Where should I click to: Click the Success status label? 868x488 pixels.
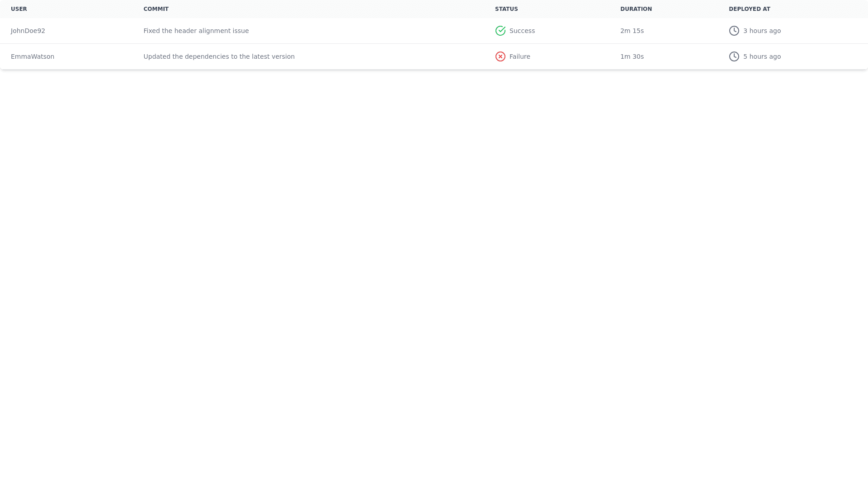coord(522,31)
